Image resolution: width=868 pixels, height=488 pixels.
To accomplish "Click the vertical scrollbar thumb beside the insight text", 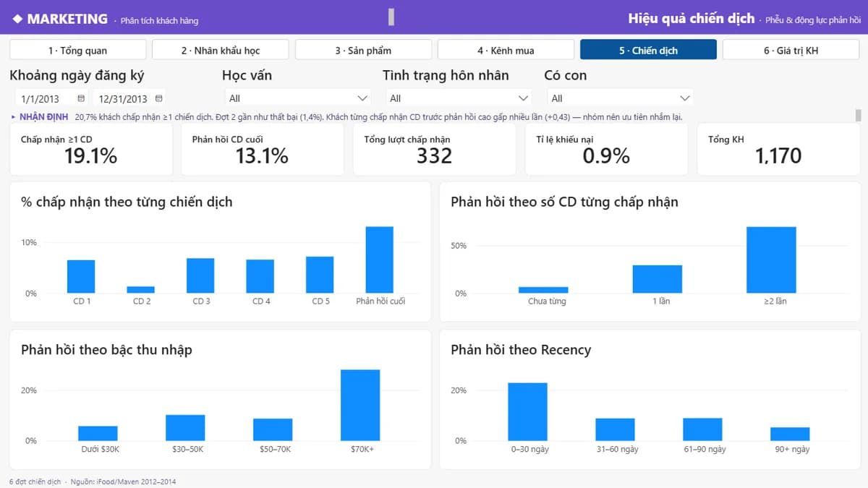I will [x=859, y=116].
